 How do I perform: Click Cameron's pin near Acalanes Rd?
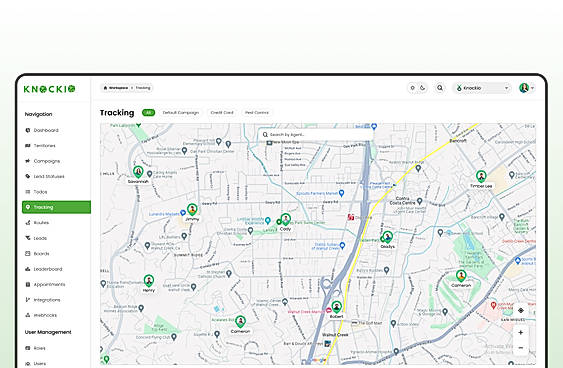(240, 321)
